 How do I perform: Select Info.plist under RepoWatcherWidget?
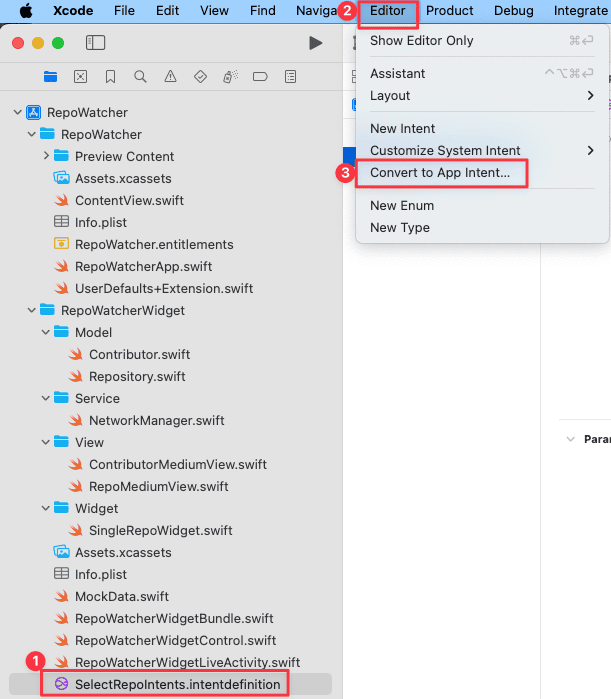[x=101, y=575]
